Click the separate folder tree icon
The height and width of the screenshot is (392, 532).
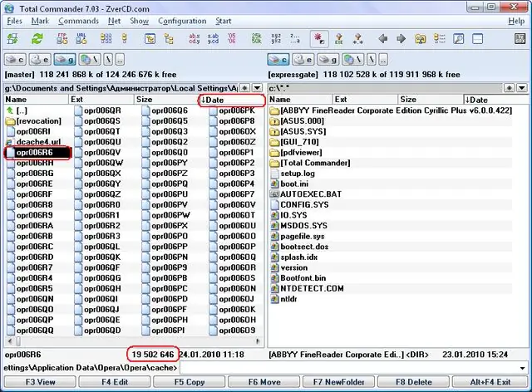[x=169, y=39]
